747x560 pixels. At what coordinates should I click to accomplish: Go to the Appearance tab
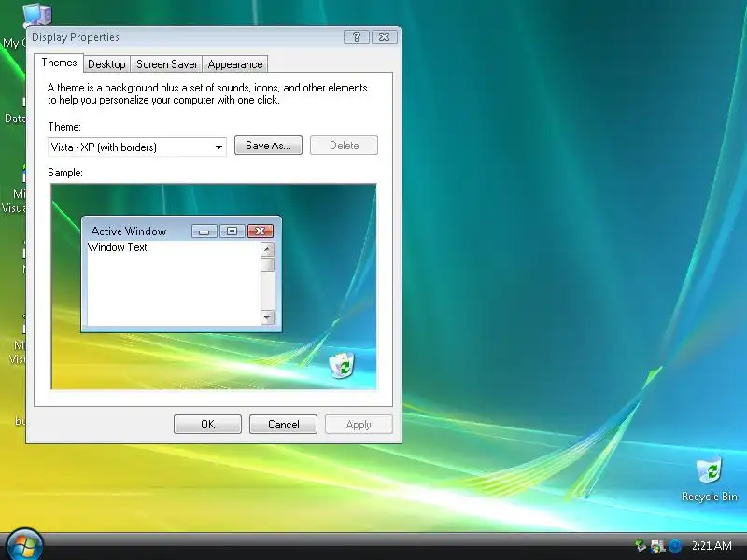tap(235, 64)
